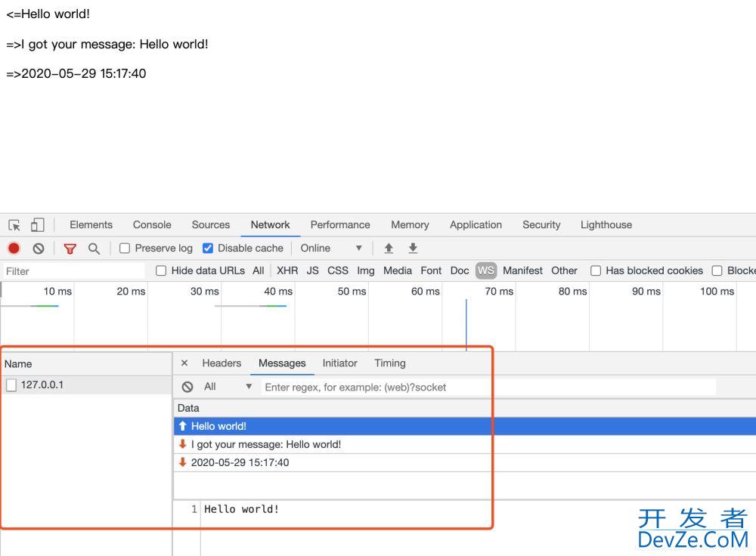756x556 pixels.
Task: Filter requests by Media
Action: coord(398,270)
